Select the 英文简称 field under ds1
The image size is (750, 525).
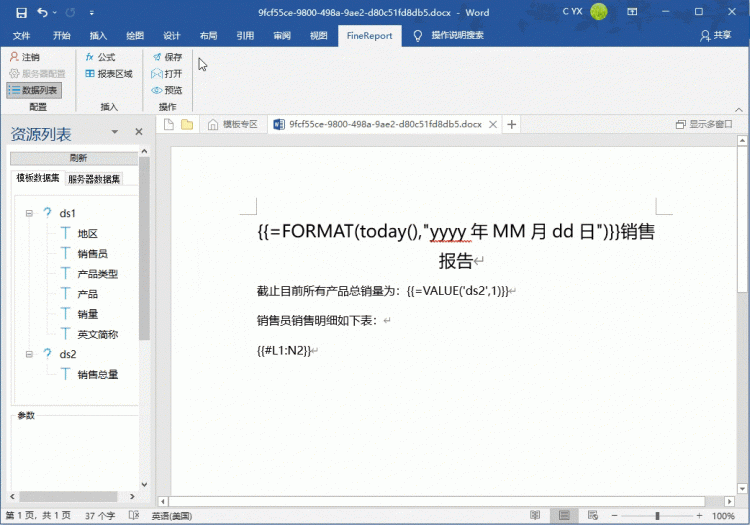pyautogui.click(x=98, y=334)
